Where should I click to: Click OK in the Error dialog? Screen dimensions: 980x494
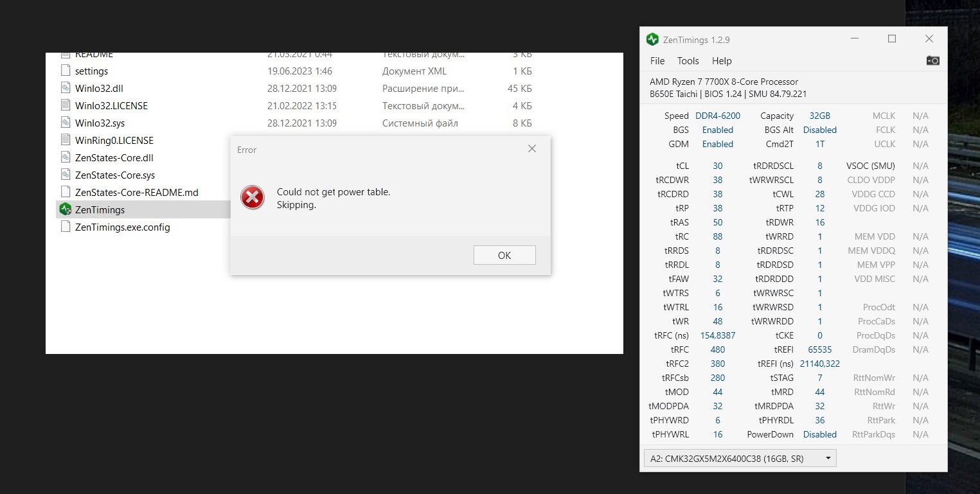pyautogui.click(x=504, y=255)
